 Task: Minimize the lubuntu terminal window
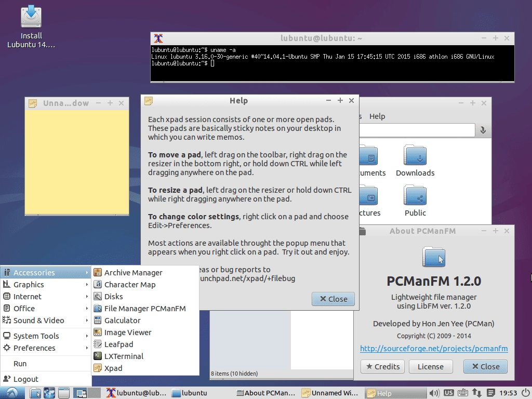[484, 38]
